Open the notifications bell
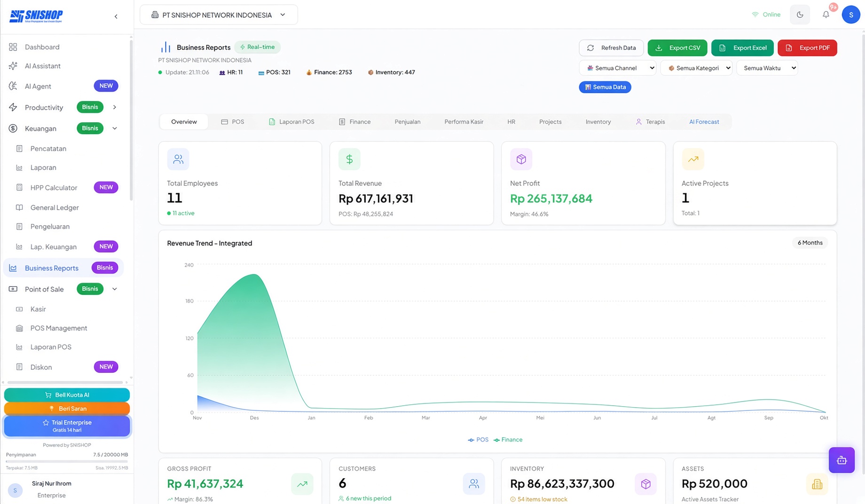Viewport: 865px width, 504px height. pyautogui.click(x=826, y=15)
